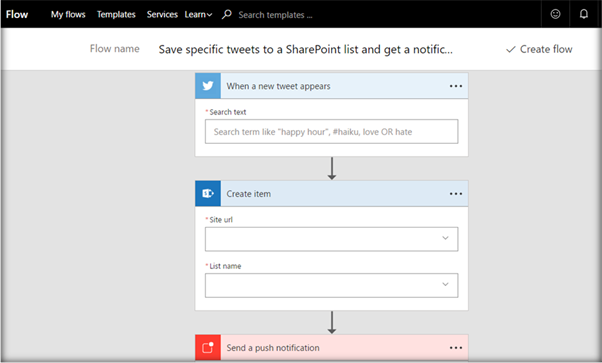Open ellipsis menu for new tweet trigger
602x363 pixels.
(x=456, y=86)
